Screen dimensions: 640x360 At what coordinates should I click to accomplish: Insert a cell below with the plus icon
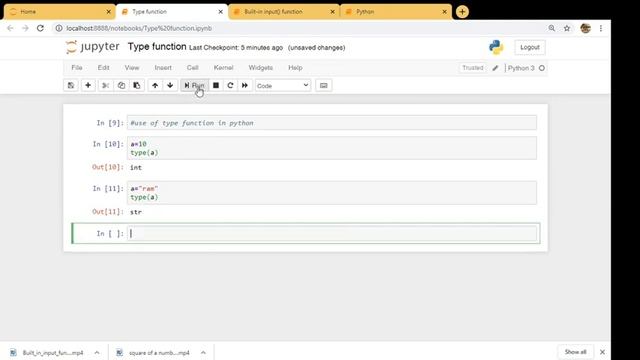88,85
